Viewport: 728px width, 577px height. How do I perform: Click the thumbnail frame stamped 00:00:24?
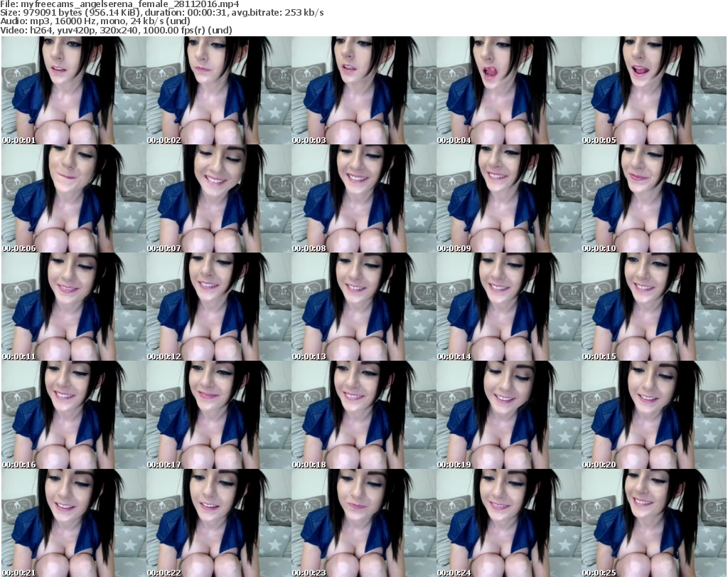click(x=509, y=523)
